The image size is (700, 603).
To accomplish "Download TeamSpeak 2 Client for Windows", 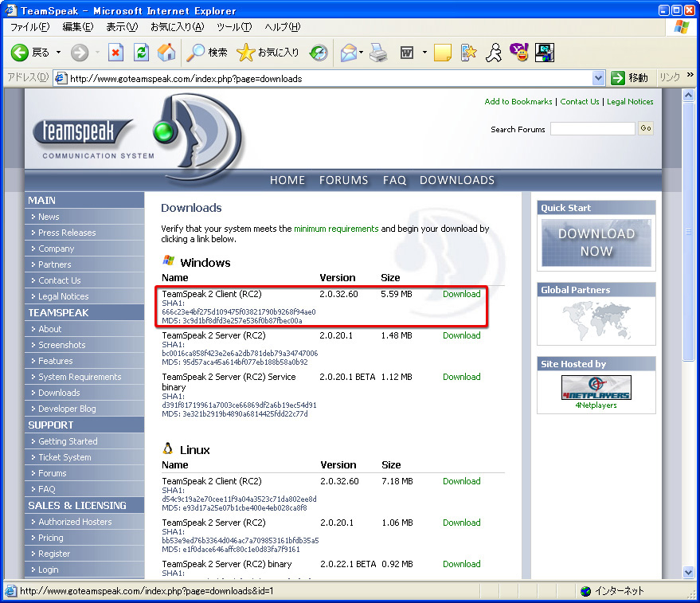I will point(462,294).
